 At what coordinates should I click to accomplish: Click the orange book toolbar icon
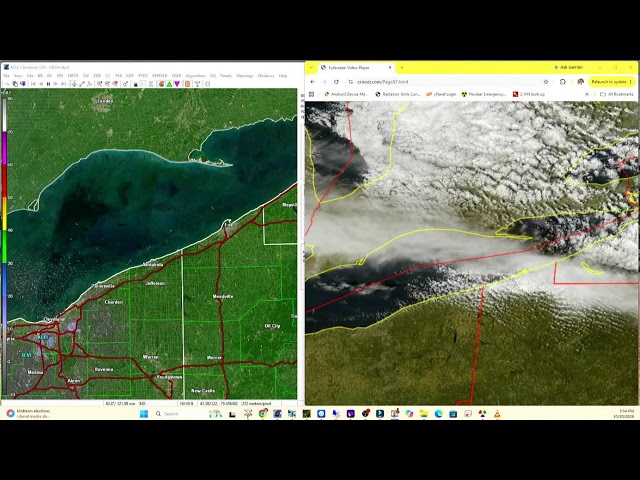pyautogui.click(x=187, y=84)
